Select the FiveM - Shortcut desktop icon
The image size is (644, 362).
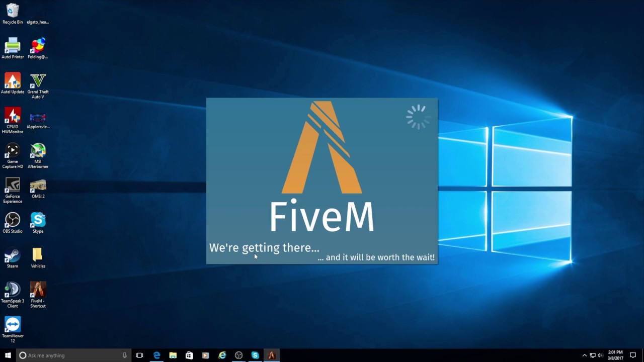(x=38, y=295)
